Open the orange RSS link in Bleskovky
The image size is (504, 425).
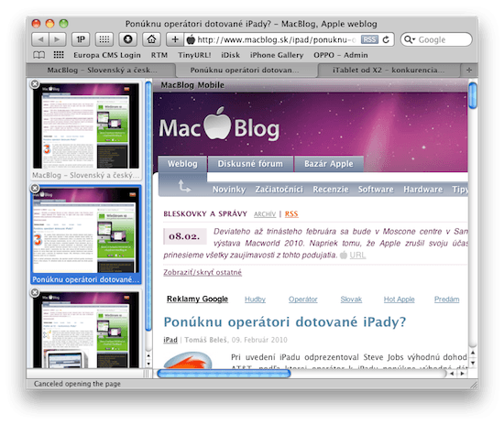point(291,214)
